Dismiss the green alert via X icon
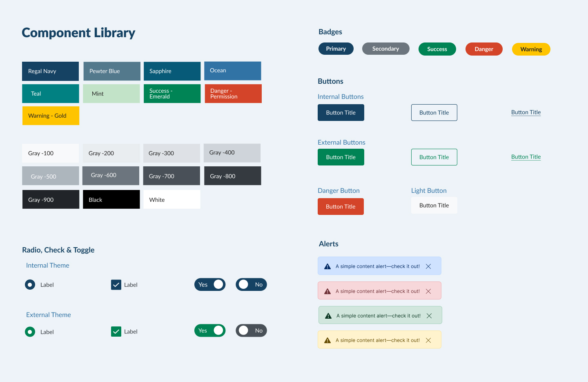Image resolution: width=588 pixels, height=382 pixels. click(x=429, y=316)
